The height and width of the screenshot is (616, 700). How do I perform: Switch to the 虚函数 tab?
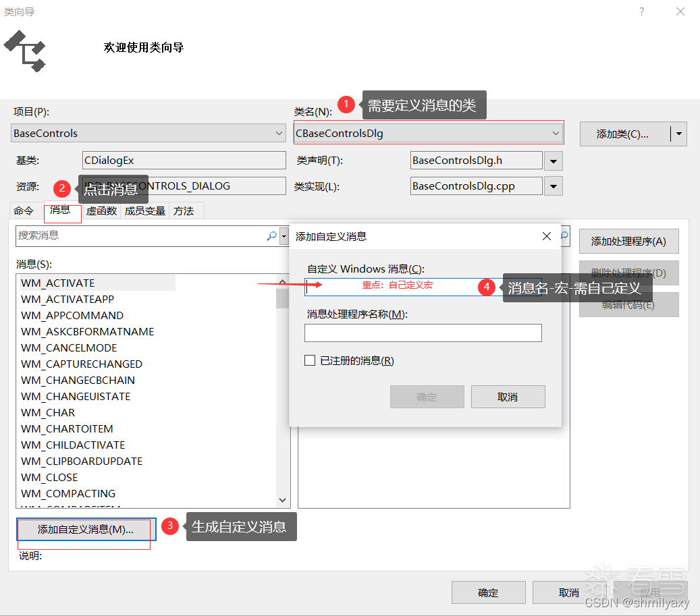click(x=101, y=211)
